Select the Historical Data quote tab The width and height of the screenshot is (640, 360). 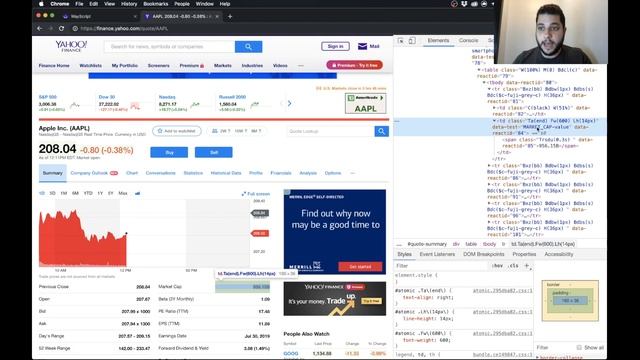(x=226, y=173)
